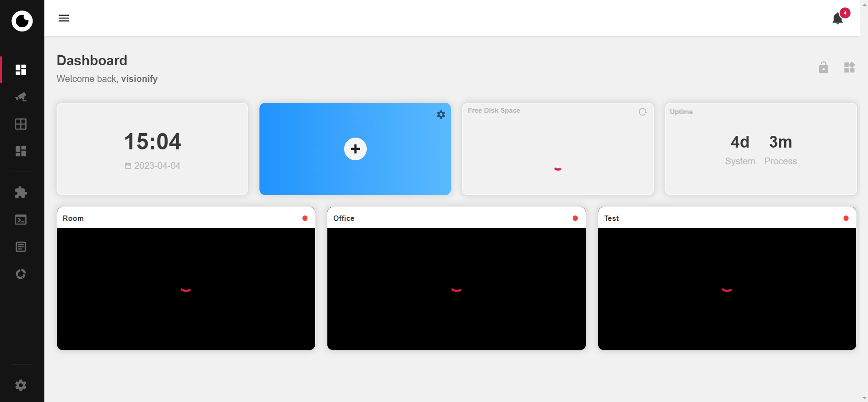Click the 2023-04-04 date text
Screen dimensions: 868x402
coord(157,166)
